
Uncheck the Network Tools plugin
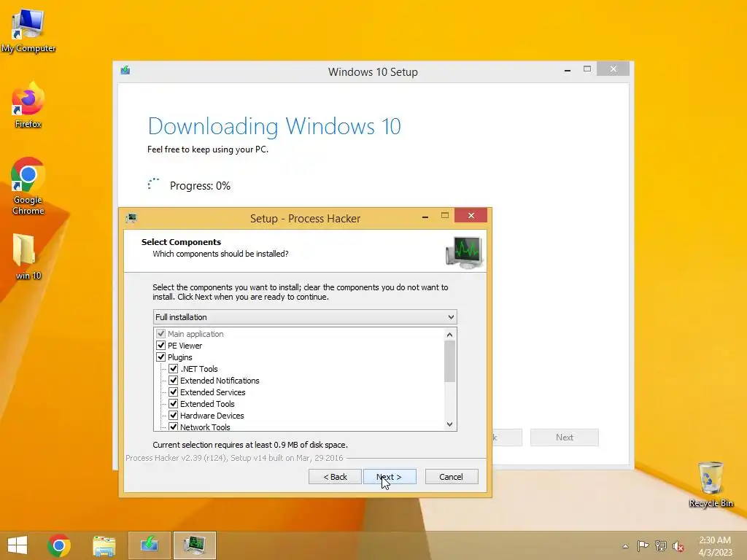point(174,427)
